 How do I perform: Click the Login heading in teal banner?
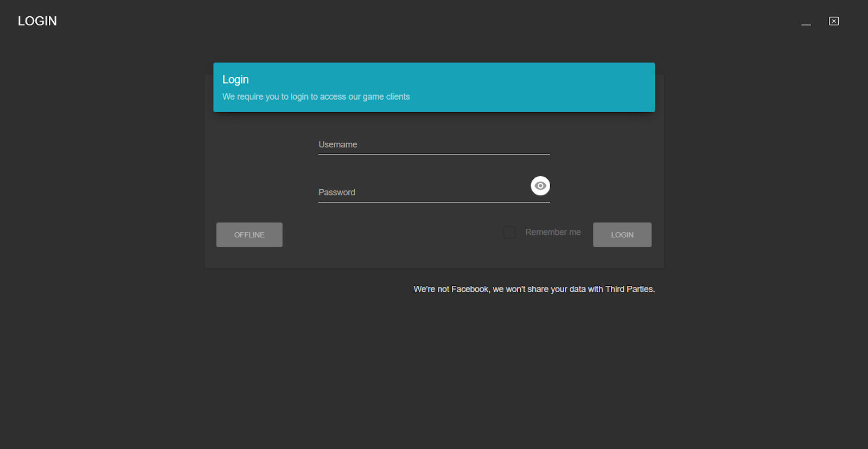(x=235, y=80)
